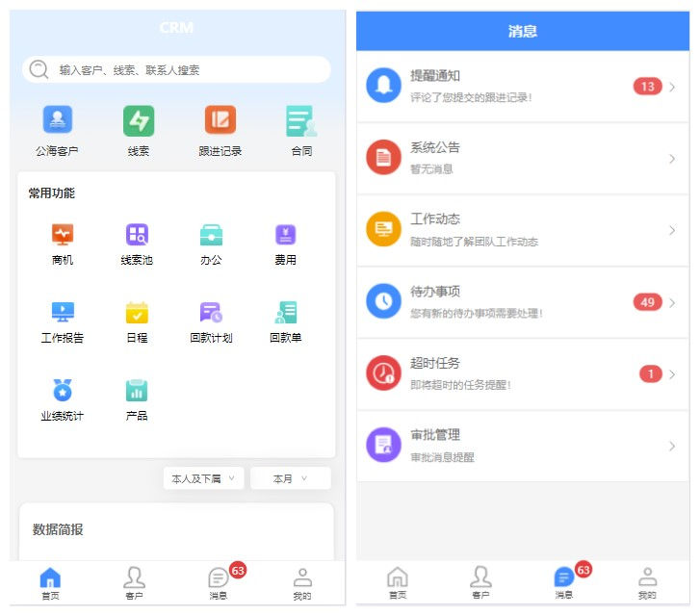Open the 线索池 icon
700x616 pixels.
[x=137, y=234]
